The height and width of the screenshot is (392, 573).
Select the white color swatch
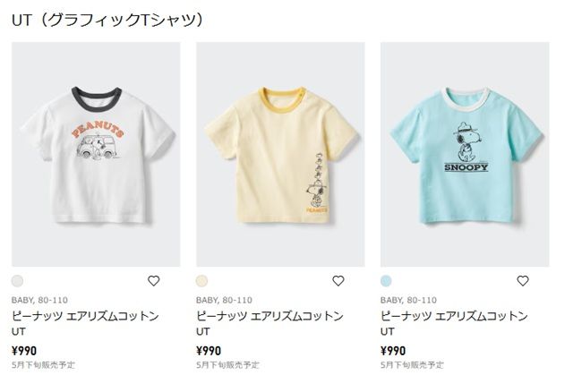[17, 281]
